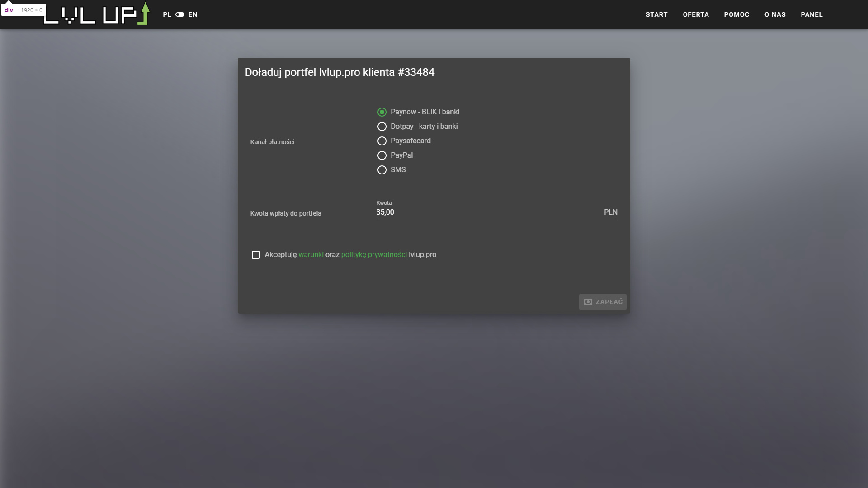Click the money icon on Zapłać
Viewport: 868px width, 488px height.
pyautogui.click(x=588, y=302)
